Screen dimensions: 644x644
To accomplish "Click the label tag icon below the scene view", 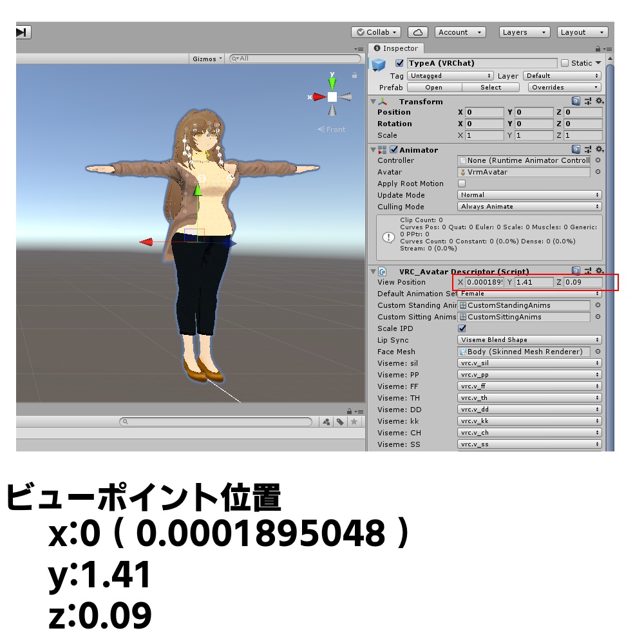I will pyautogui.click(x=340, y=421).
